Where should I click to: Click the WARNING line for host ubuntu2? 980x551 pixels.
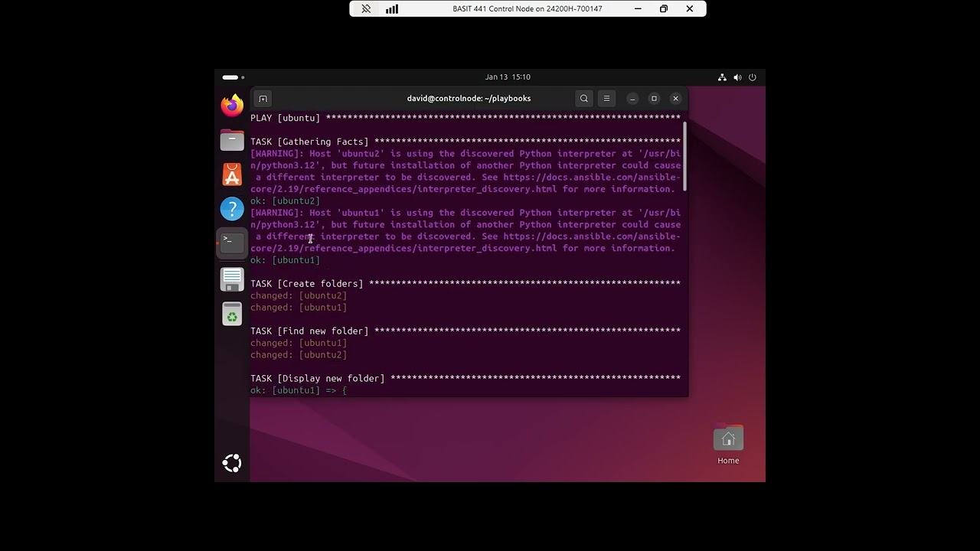click(465, 154)
